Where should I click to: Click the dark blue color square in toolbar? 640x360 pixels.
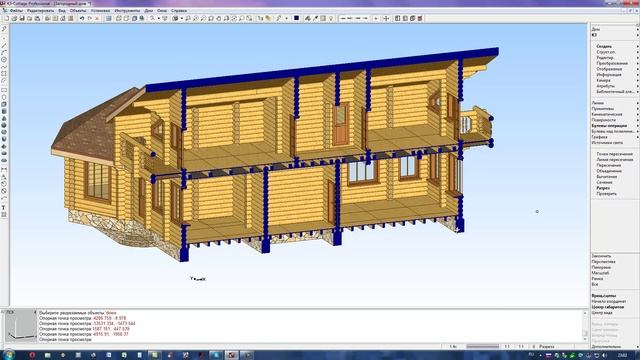297,18
